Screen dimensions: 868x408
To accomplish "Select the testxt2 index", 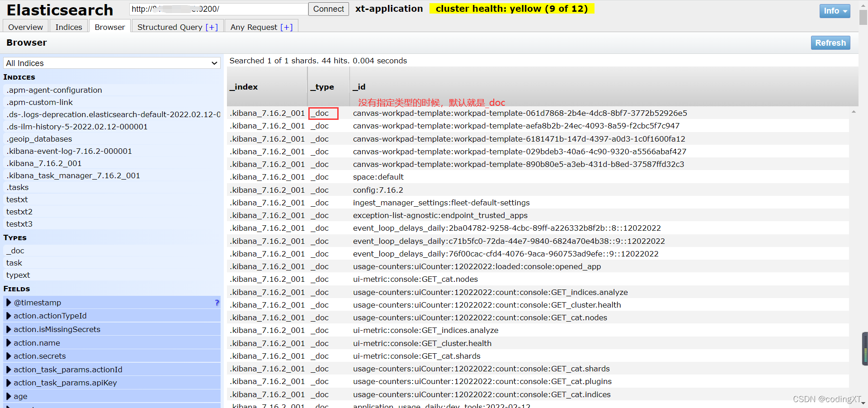I will coord(112,212).
